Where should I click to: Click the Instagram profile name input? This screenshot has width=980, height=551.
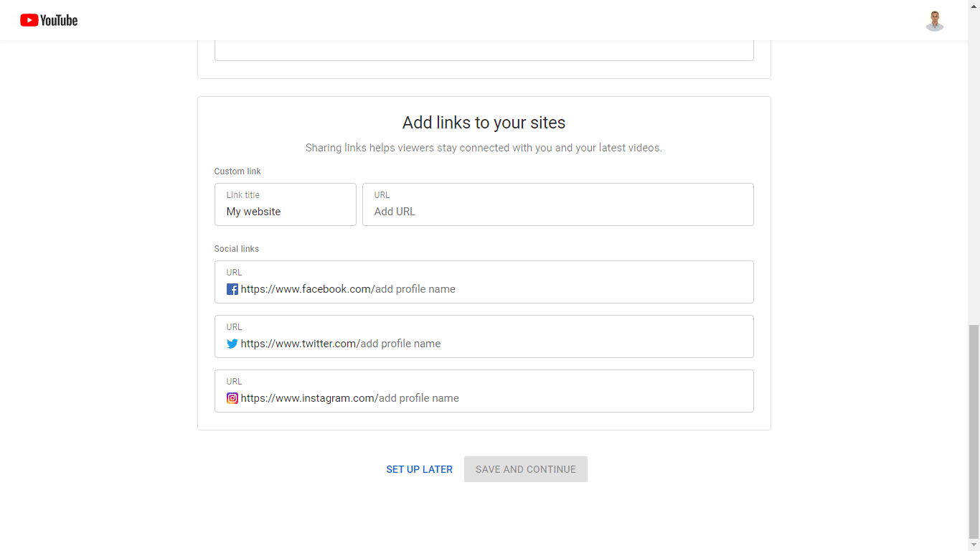point(560,398)
